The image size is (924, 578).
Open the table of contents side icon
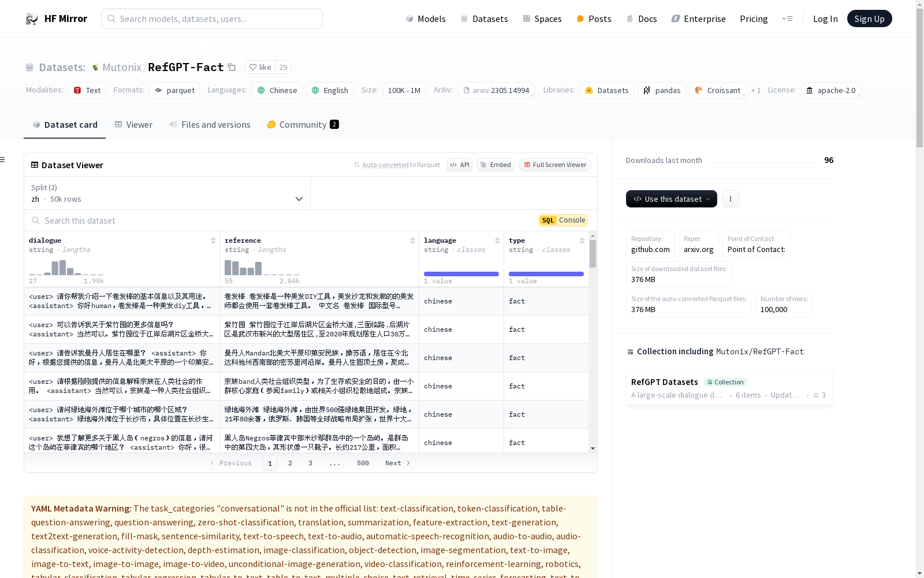pyautogui.click(x=3, y=160)
